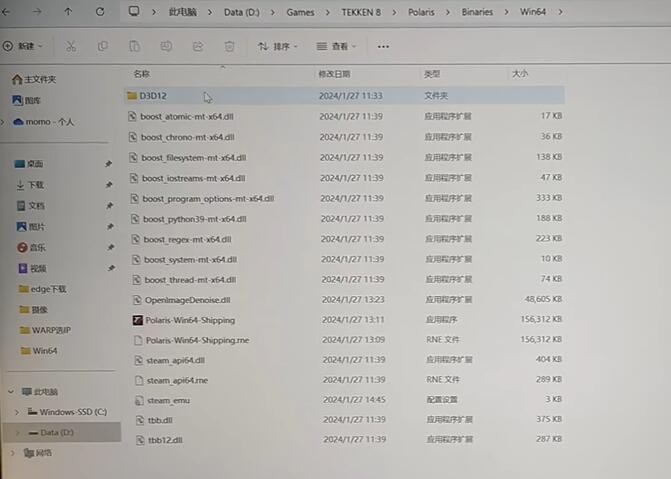Click Games in the address breadcrumb

[300, 12]
